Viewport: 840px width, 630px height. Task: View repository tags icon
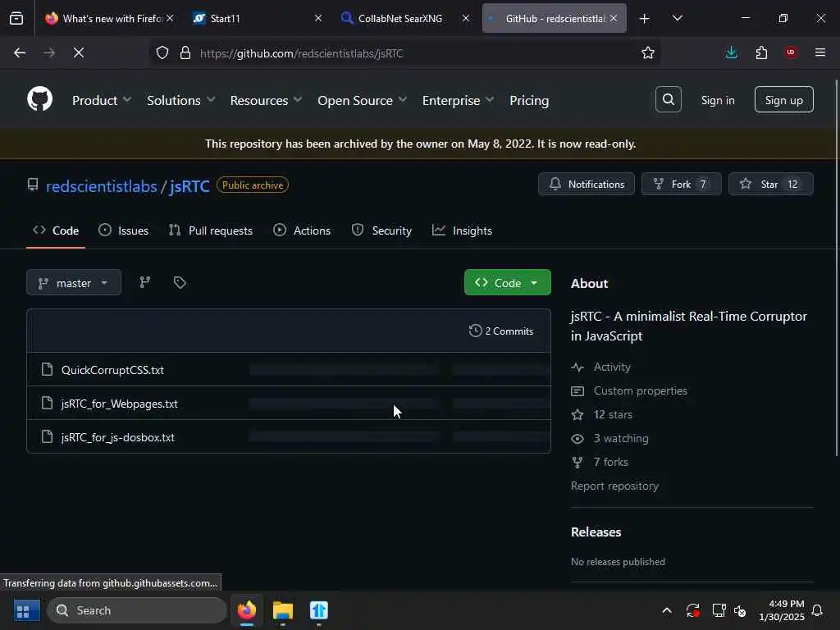[x=180, y=282]
